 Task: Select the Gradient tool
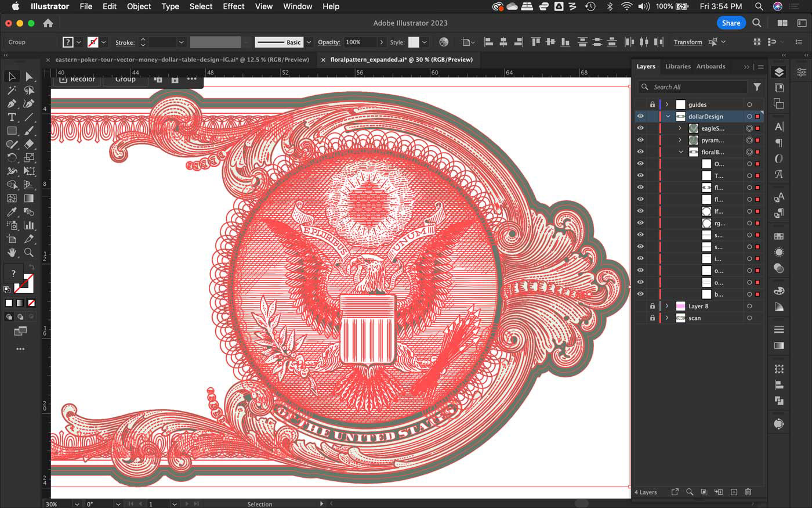[x=29, y=198]
